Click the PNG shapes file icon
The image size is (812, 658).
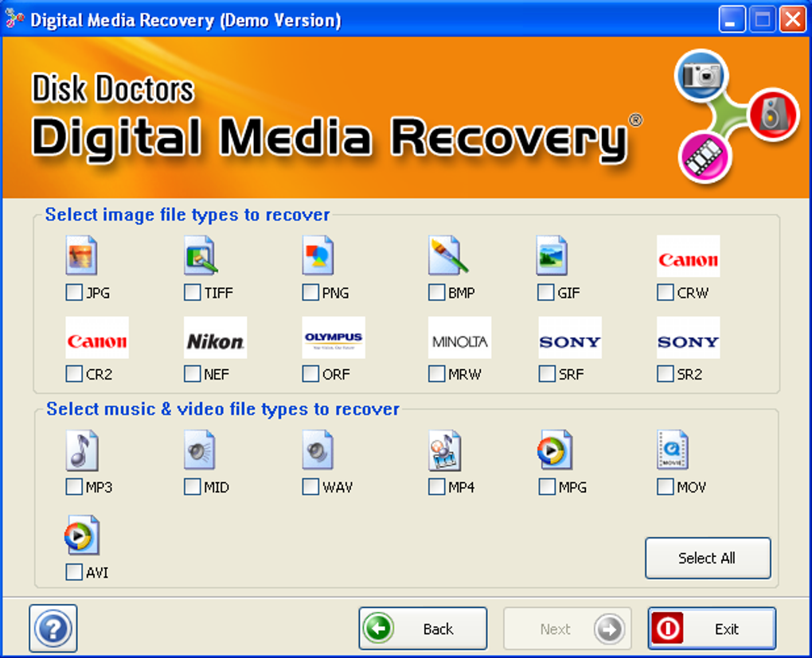coord(318,255)
